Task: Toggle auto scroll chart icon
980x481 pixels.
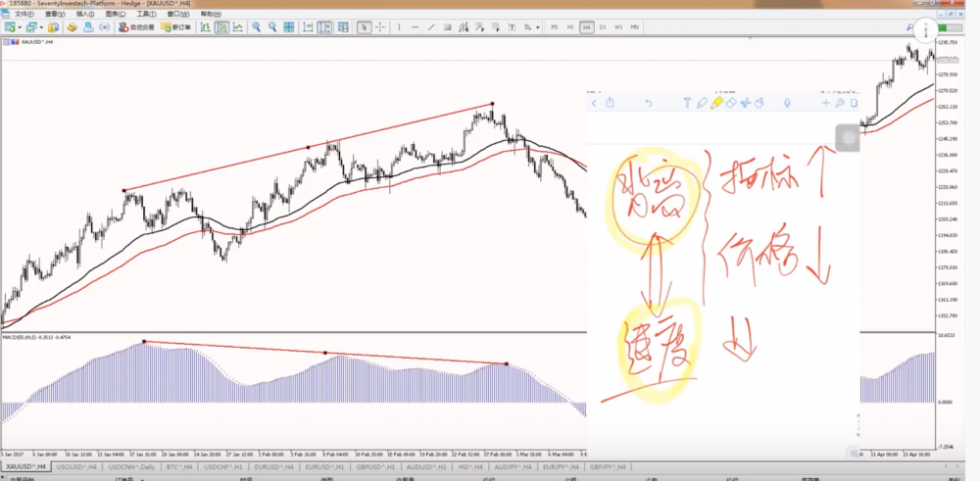Action: coord(308,27)
